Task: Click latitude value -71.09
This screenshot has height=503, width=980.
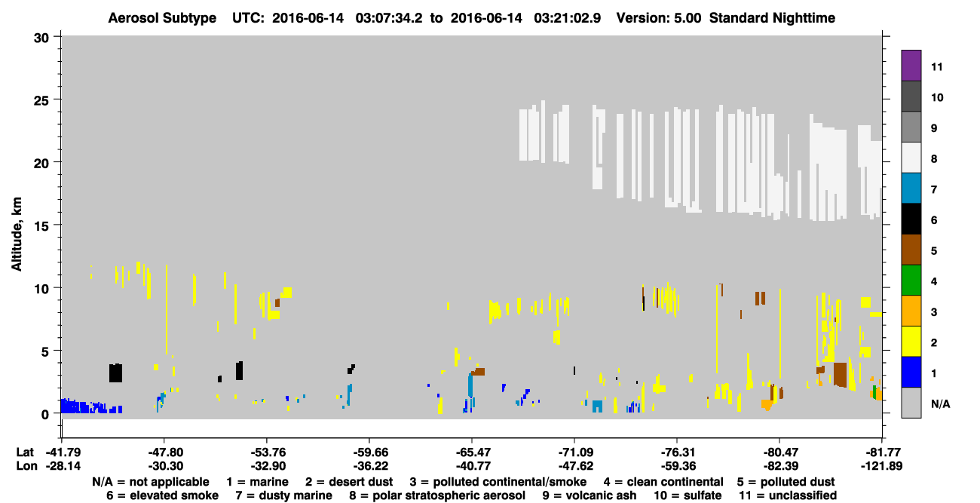Action: point(574,452)
